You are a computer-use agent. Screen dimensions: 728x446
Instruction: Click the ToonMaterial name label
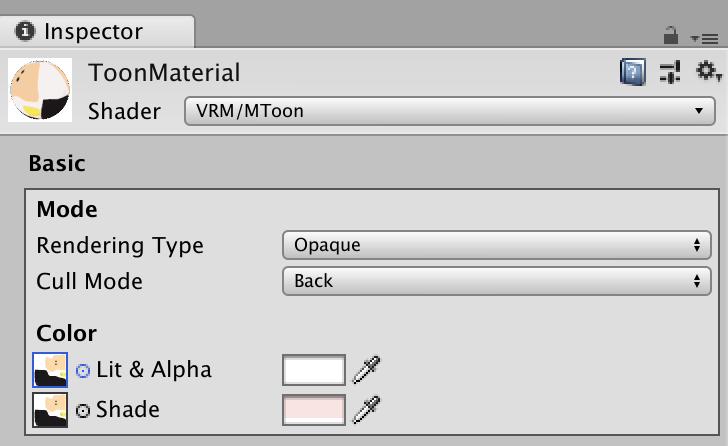(164, 73)
